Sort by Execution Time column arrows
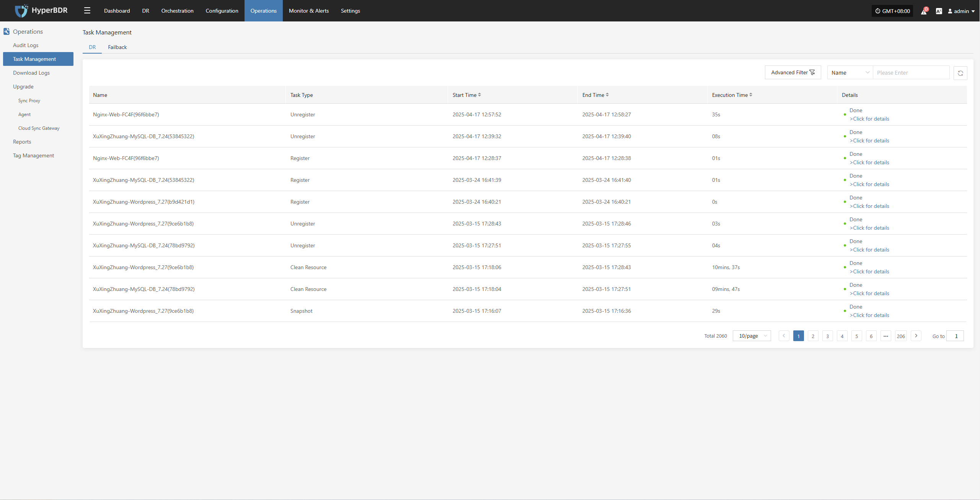 [751, 95]
